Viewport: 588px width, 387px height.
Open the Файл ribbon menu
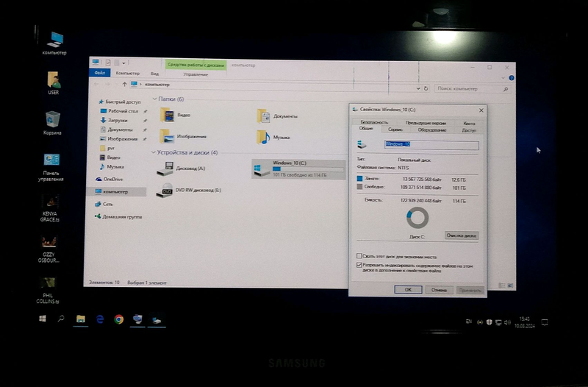point(99,72)
